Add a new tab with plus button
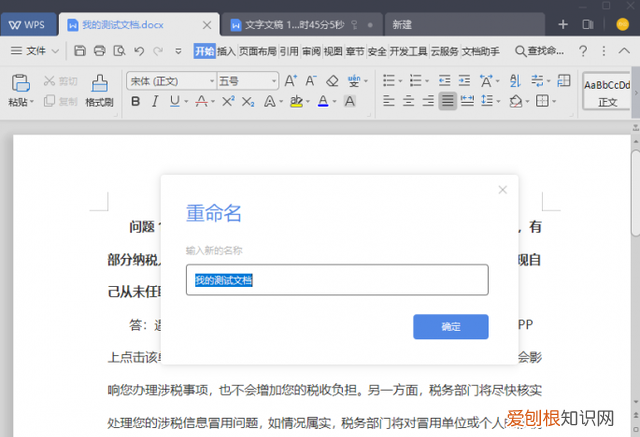 pyautogui.click(x=563, y=24)
